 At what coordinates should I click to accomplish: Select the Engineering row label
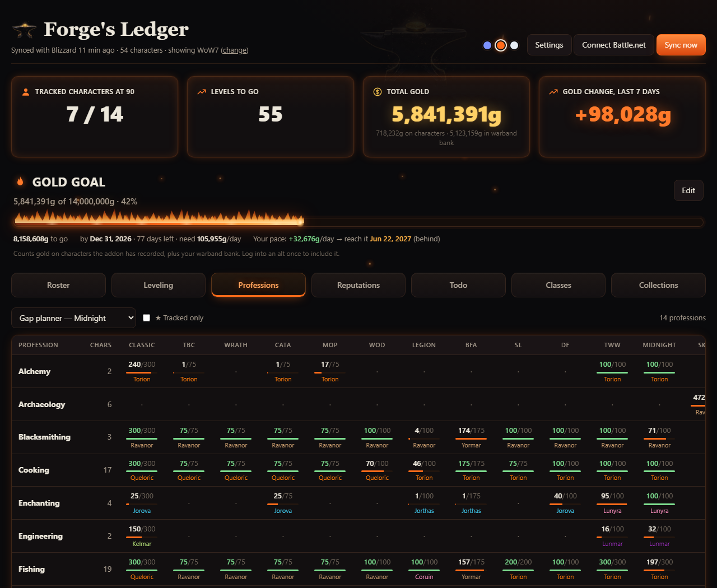pyautogui.click(x=40, y=536)
